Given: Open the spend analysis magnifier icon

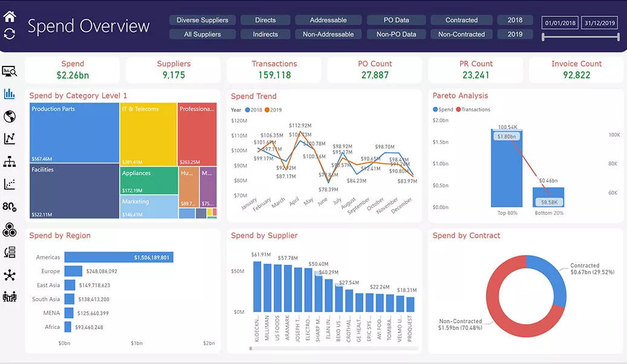Looking at the screenshot, I should pyautogui.click(x=10, y=71).
